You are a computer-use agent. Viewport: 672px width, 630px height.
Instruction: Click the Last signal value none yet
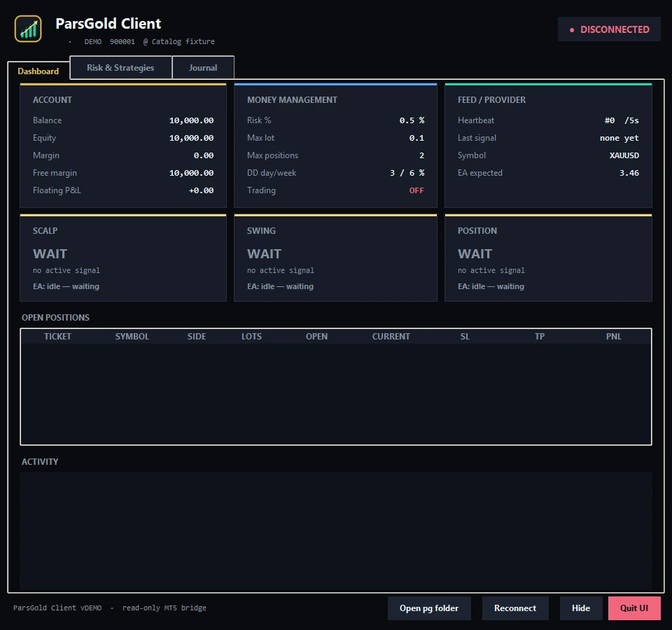click(x=619, y=138)
